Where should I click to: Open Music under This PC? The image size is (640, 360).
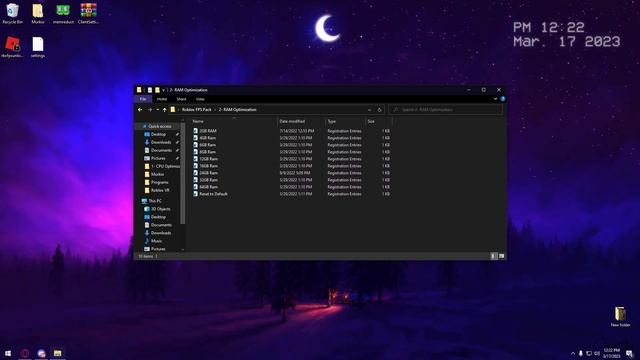(x=153, y=241)
